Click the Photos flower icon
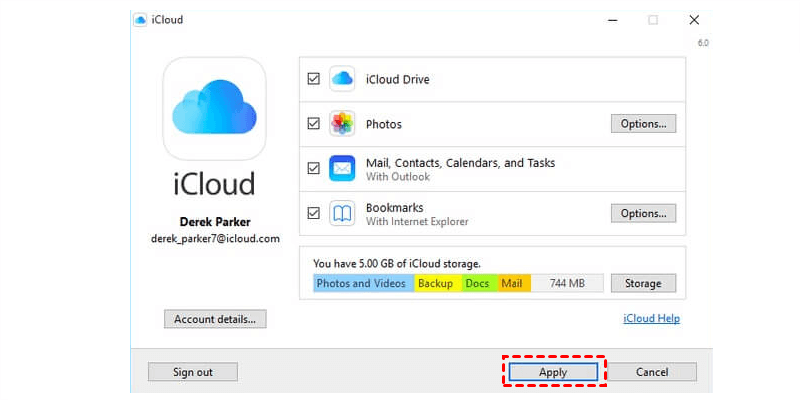The image size is (800, 400). 342,123
